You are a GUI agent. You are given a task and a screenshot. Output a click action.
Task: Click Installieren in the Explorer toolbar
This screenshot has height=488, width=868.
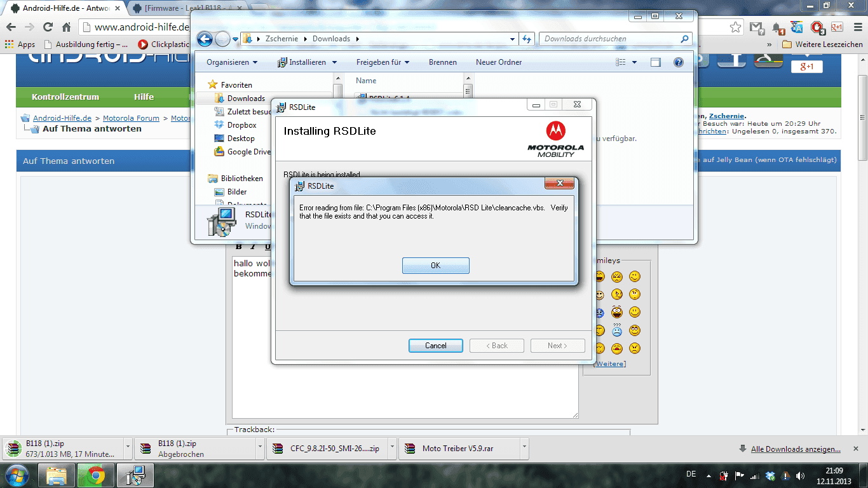tap(302, 62)
